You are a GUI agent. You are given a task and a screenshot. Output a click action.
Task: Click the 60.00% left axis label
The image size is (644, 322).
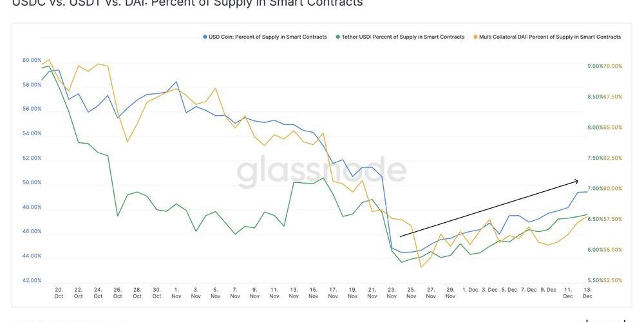coord(32,61)
